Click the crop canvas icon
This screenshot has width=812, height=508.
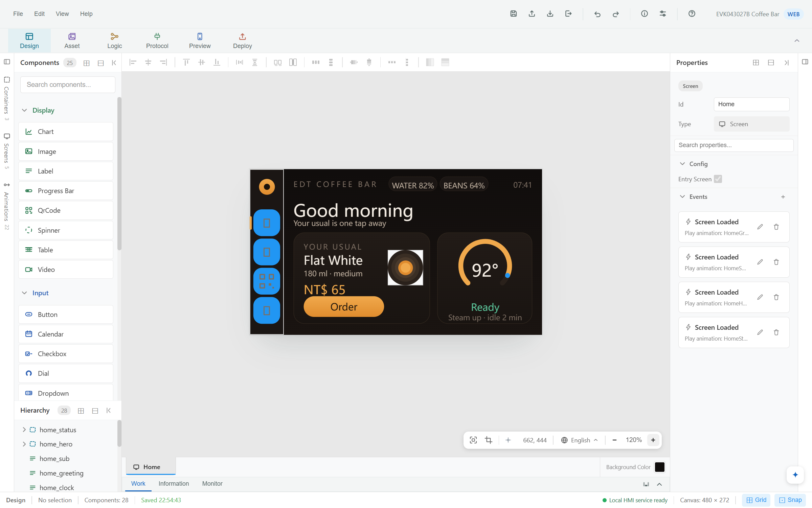489,440
